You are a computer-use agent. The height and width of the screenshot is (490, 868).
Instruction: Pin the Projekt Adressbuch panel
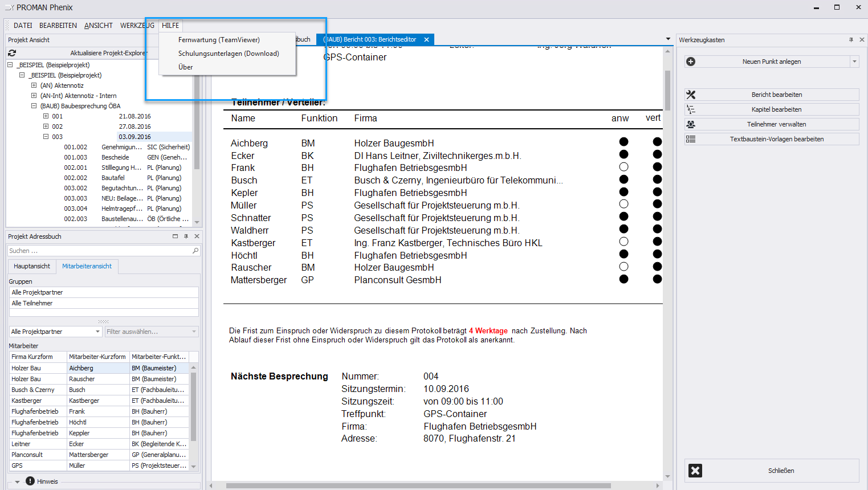coord(186,236)
